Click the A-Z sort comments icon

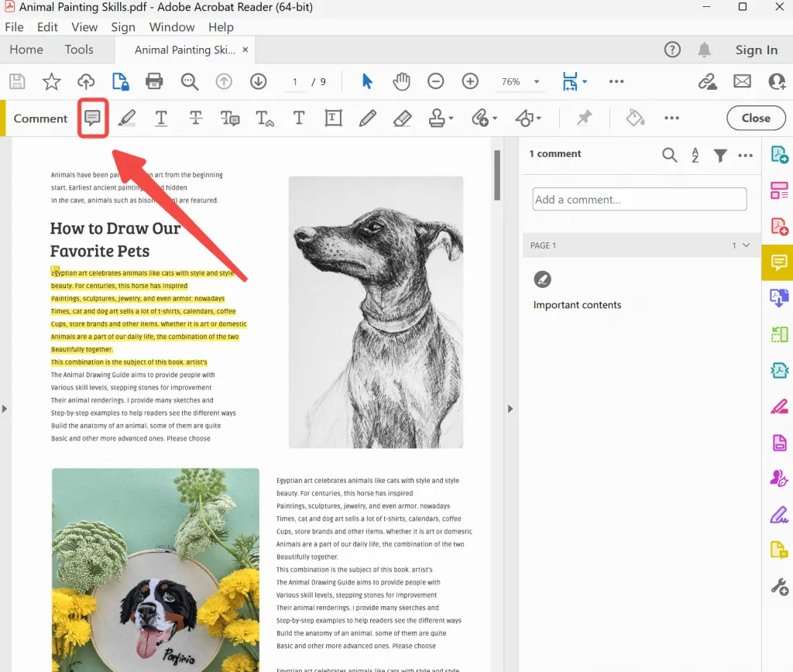[695, 155]
